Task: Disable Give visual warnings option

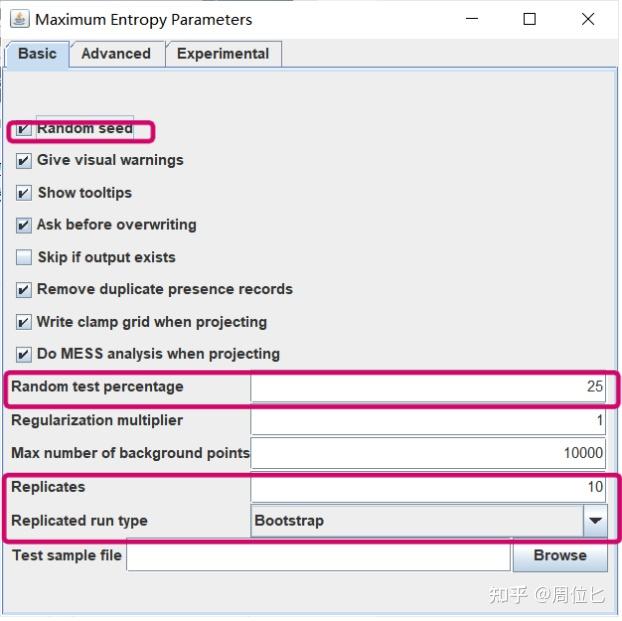Action: click(24, 161)
